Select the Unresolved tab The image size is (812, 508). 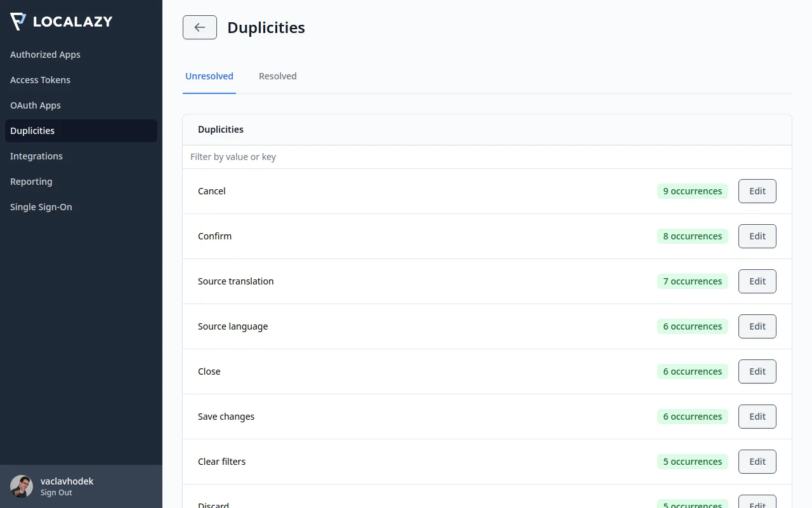(209, 76)
